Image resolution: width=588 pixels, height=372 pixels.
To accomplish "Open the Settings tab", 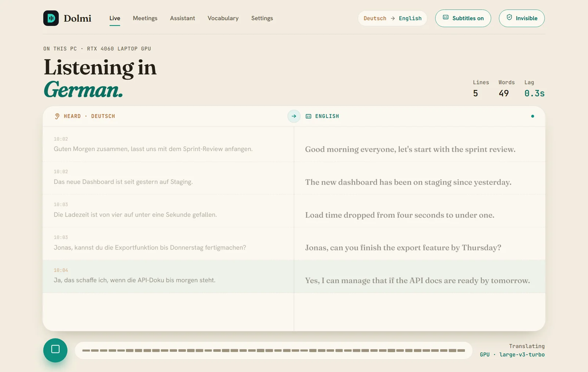I will coord(262,18).
